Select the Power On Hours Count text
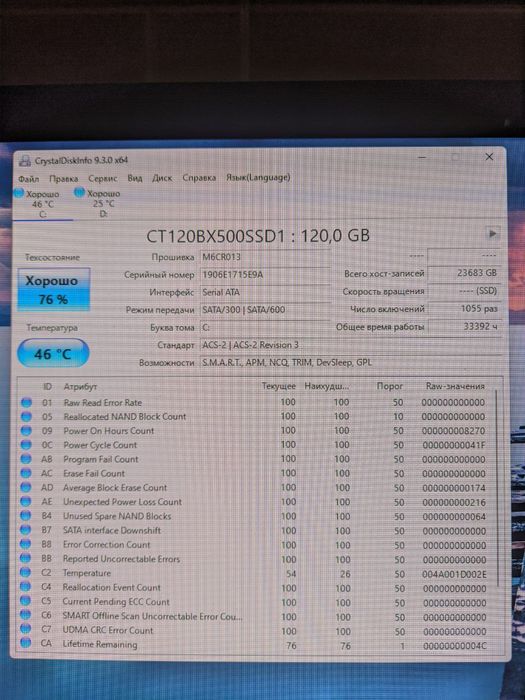This screenshot has width=525, height=700. [x=108, y=431]
